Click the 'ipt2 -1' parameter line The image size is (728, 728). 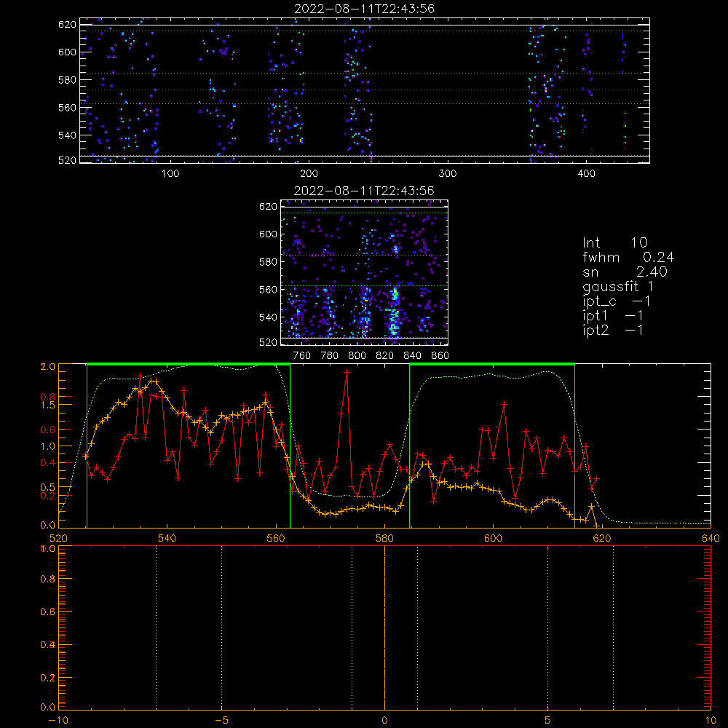[613, 330]
